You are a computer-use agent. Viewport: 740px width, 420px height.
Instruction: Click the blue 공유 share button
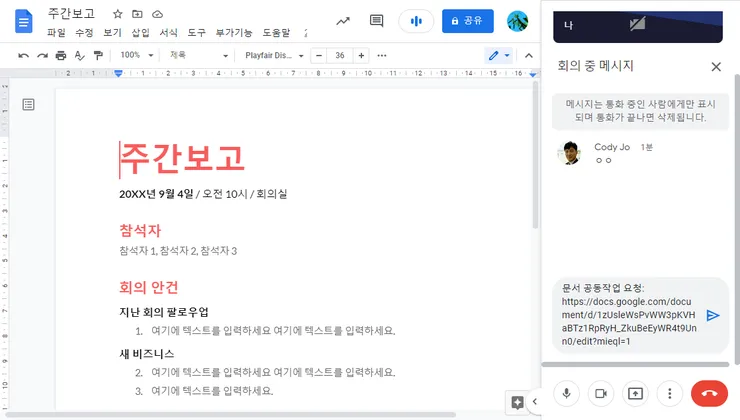[468, 21]
